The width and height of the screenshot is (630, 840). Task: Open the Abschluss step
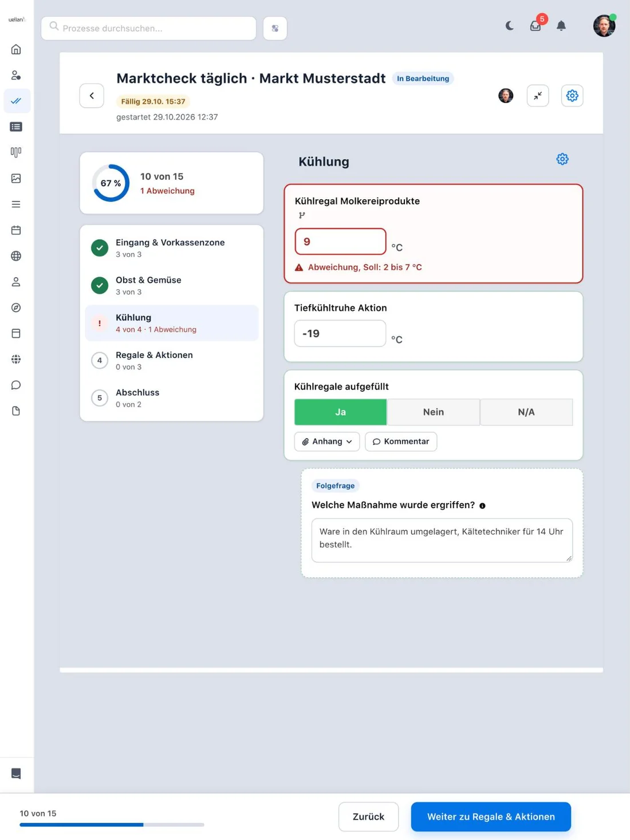pyautogui.click(x=172, y=398)
